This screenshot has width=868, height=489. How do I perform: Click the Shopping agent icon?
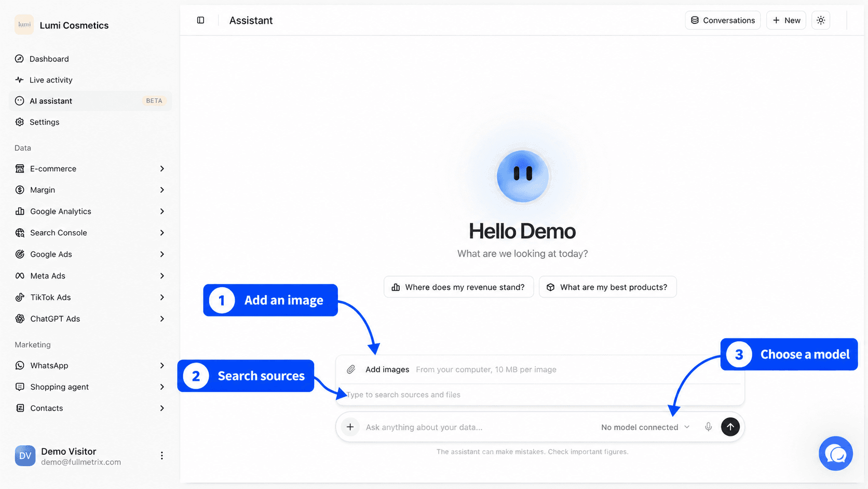[x=20, y=387]
